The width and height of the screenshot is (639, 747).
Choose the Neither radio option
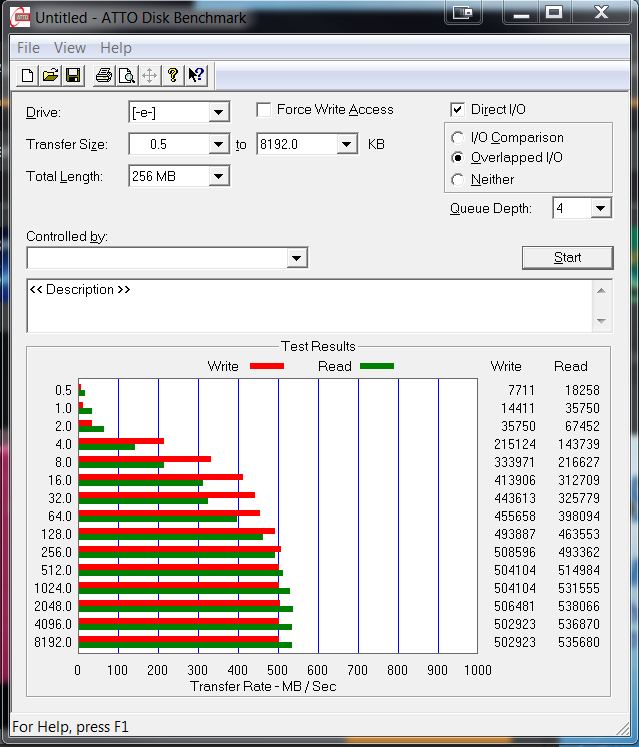[x=458, y=180]
